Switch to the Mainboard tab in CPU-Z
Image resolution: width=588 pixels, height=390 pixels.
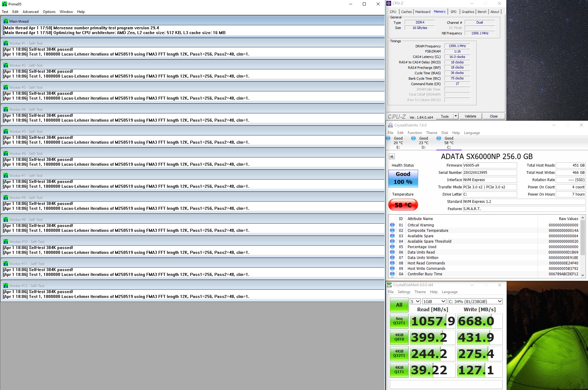click(423, 12)
